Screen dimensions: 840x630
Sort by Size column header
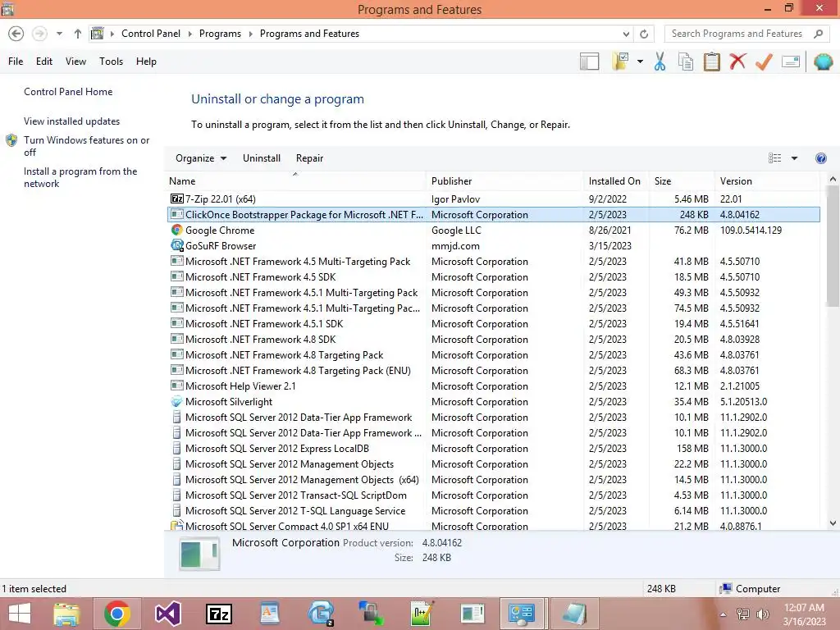click(682, 181)
